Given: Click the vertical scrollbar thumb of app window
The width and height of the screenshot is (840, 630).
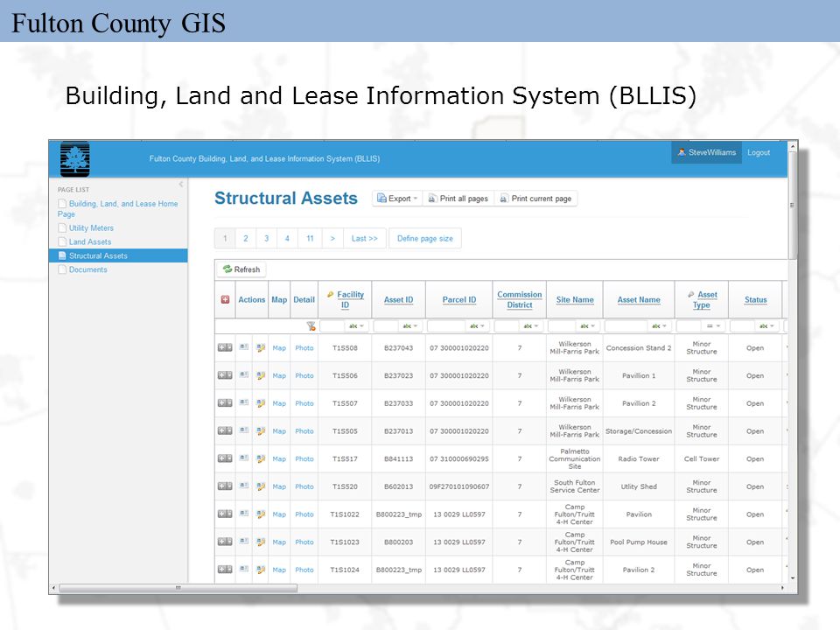Looking at the screenshot, I should (x=792, y=205).
